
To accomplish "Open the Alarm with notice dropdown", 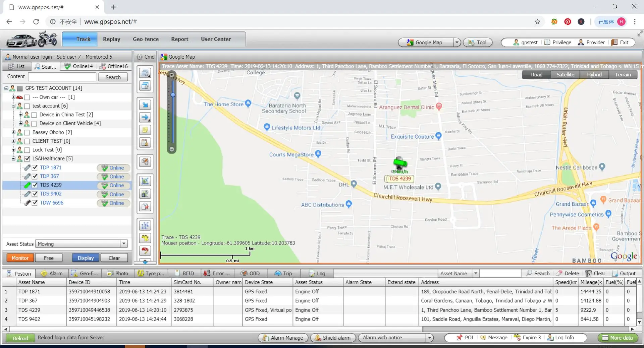I will (430, 338).
